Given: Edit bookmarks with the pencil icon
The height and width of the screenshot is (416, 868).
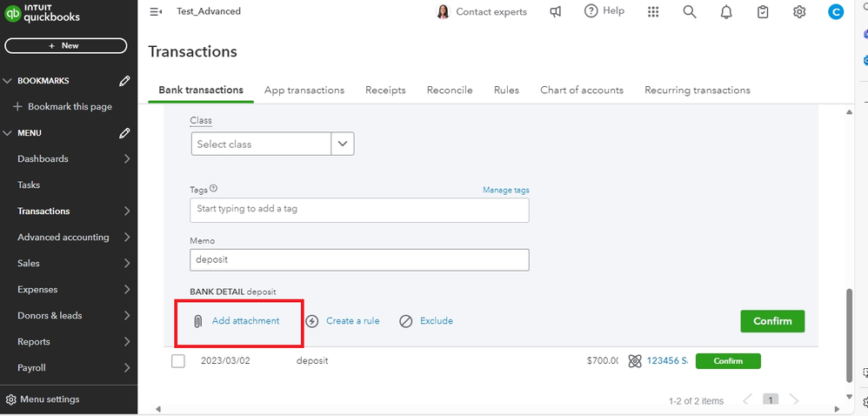Looking at the screenshot, I should coord(124,81).
